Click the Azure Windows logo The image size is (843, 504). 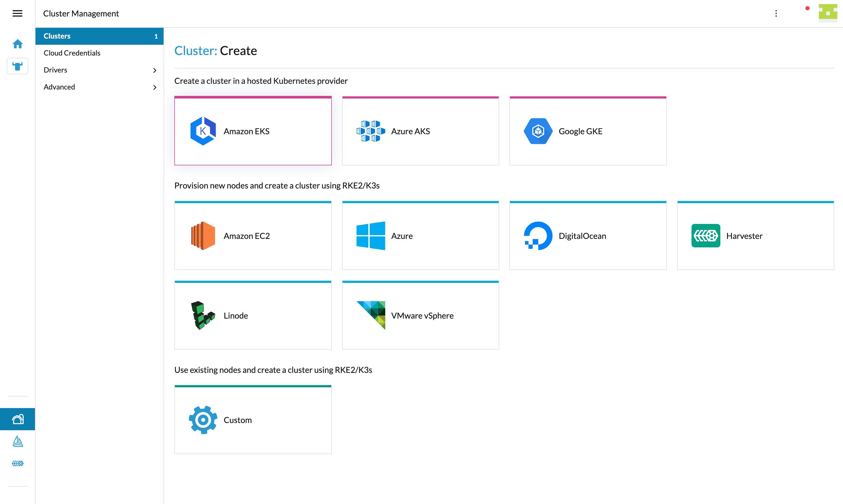(x=371, y=236)
